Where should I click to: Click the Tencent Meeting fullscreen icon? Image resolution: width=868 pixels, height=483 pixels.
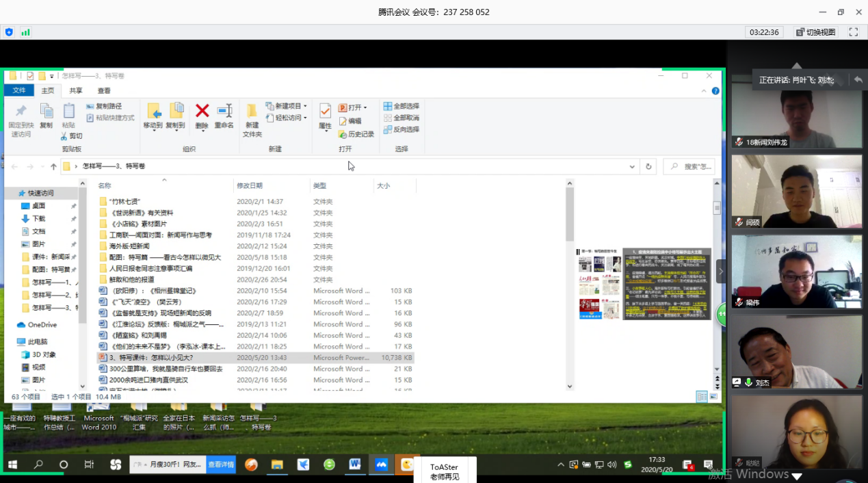(853, 32)
